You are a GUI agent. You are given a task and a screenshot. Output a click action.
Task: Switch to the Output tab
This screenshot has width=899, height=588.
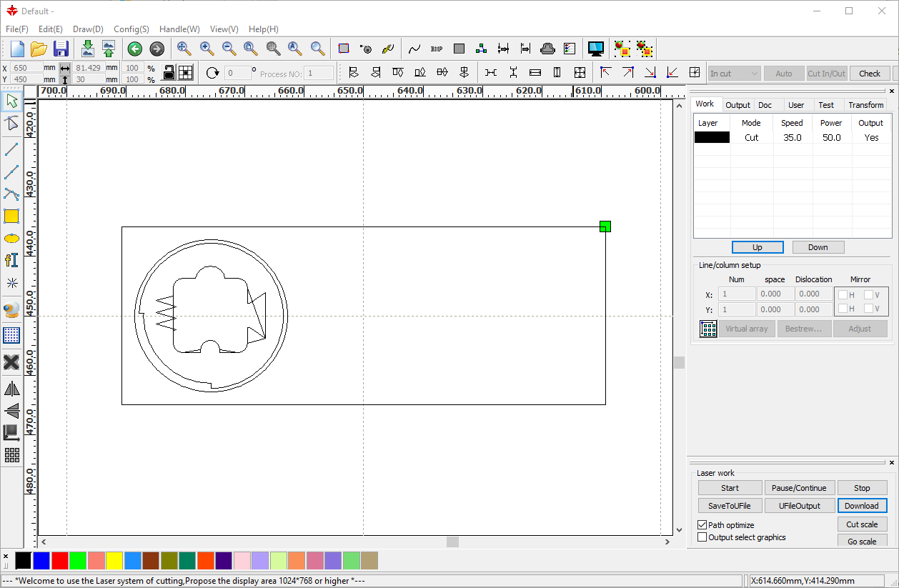737,105
